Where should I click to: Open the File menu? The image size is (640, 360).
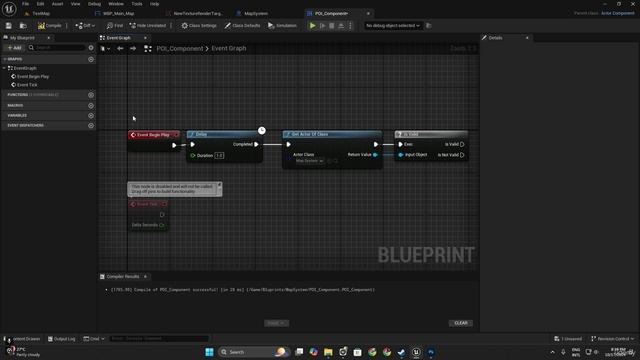pos(25,4)
